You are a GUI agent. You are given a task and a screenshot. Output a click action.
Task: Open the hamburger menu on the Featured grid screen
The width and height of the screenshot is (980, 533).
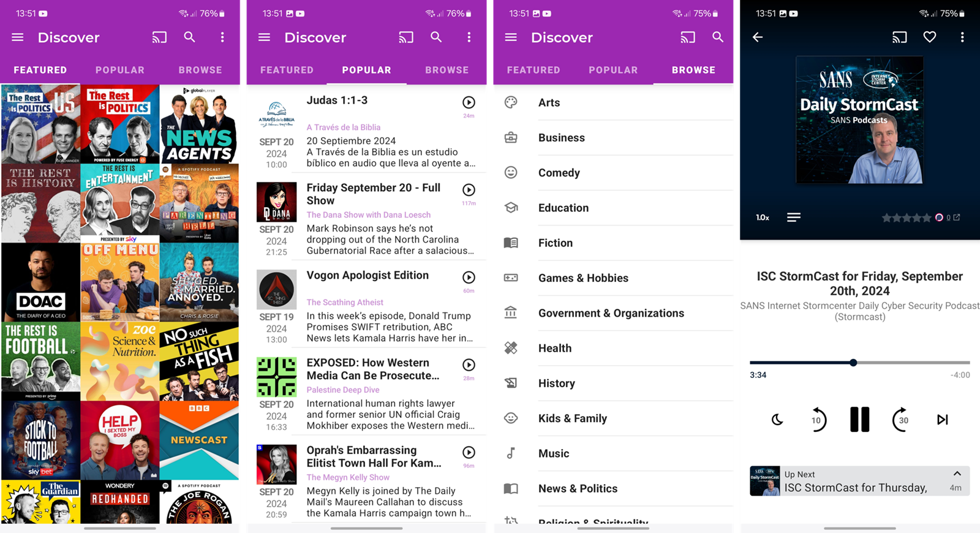18,37
